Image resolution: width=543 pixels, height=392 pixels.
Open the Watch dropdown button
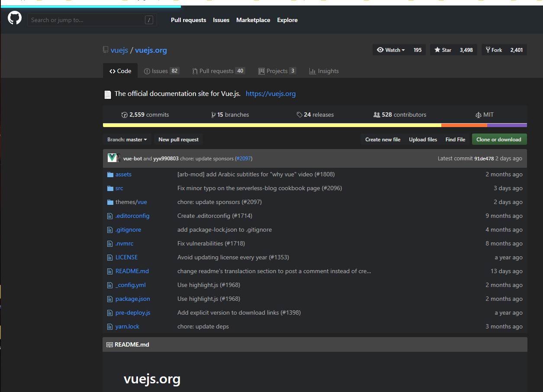tap(391, 50)
